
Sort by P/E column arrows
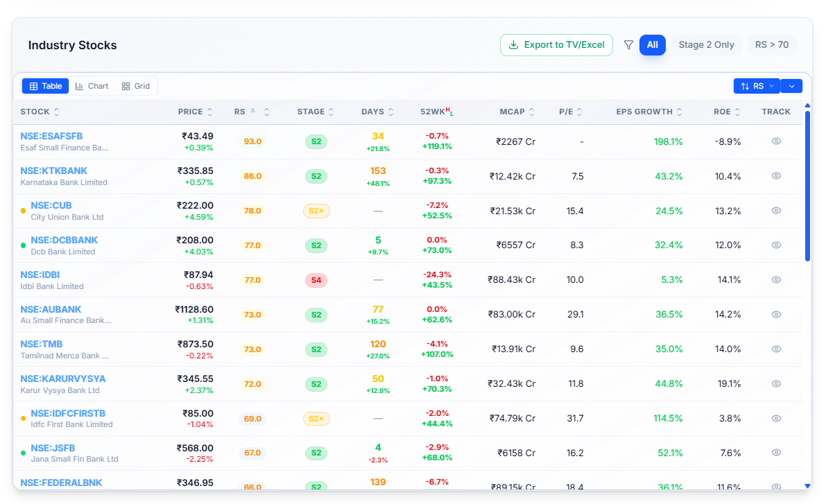point(580,112)
